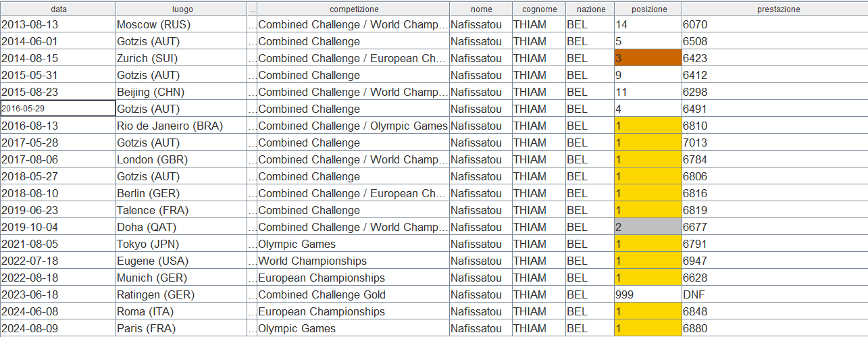Click the Combined Challenge Gold competition cell
The width and height of the screenshot is (868, 337).
pos(353,294)
